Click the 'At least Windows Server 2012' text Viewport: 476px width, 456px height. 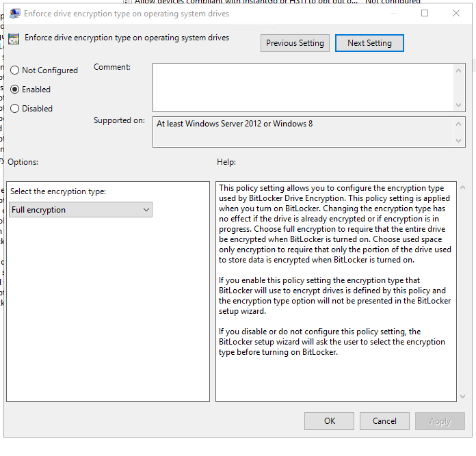(x=235, y=124)
